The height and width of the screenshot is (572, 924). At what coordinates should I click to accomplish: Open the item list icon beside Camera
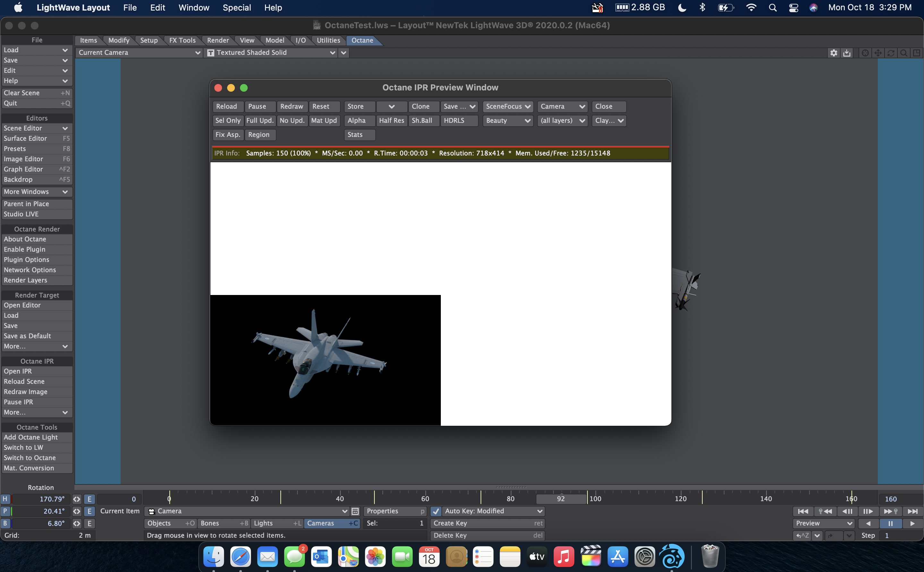[355, 511]
